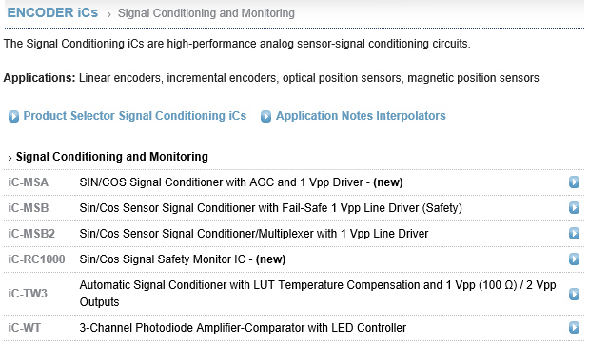Screen dimensions: 589x364
Task: Open the iC-MSA product name
Action: (29, 182)
